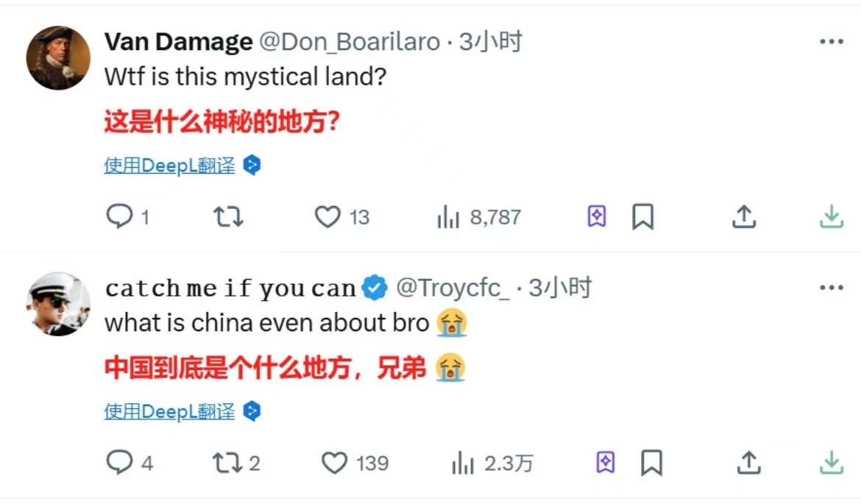861x504 pixels.
Task: Share Van Damage's tweet
Action: pos(744,216)
